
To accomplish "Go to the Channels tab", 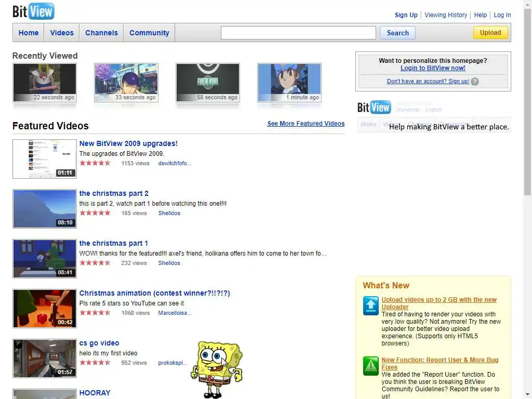I will point(101,33).
